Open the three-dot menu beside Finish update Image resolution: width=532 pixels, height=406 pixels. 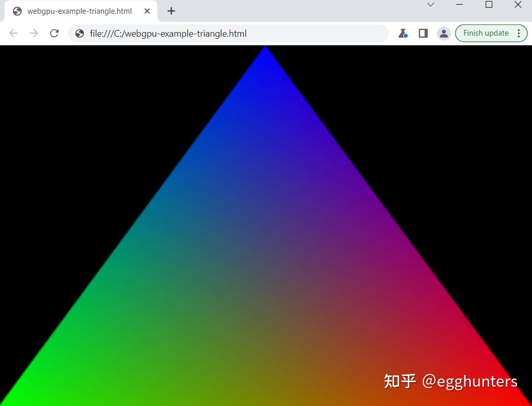click(x=519, y=33)
